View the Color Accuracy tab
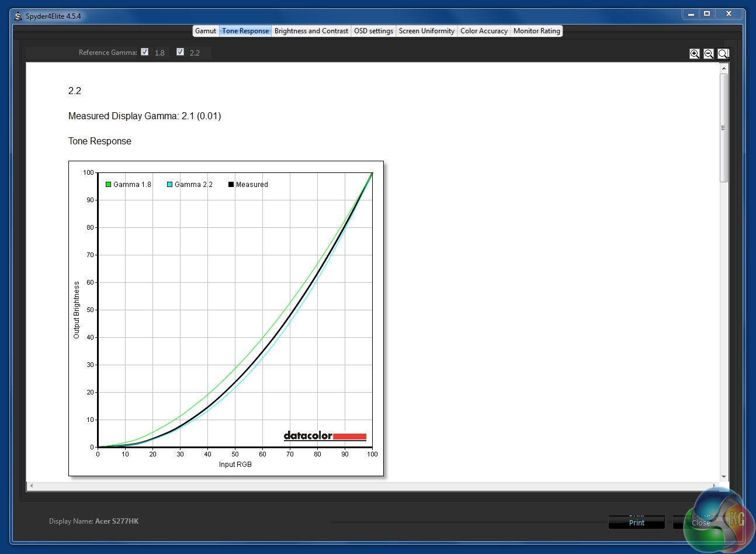Viewport: 756px width, 554px height. pos(484,31)
